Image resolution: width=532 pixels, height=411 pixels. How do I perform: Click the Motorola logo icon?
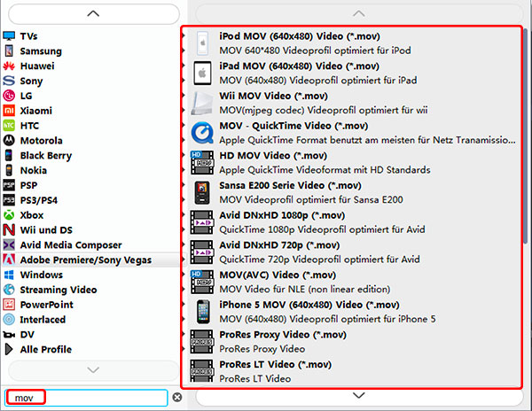pyautogui.click(x=9, y=140)
